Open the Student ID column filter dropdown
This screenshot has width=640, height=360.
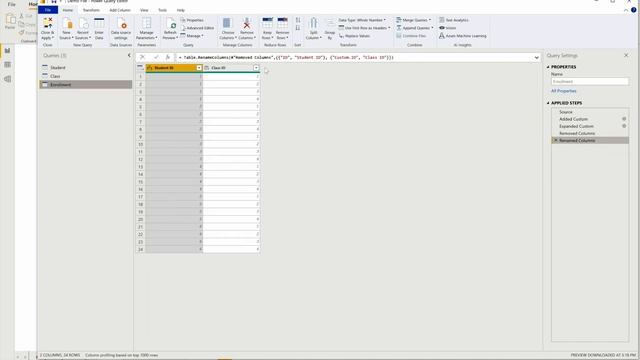[x=199, y=68]
